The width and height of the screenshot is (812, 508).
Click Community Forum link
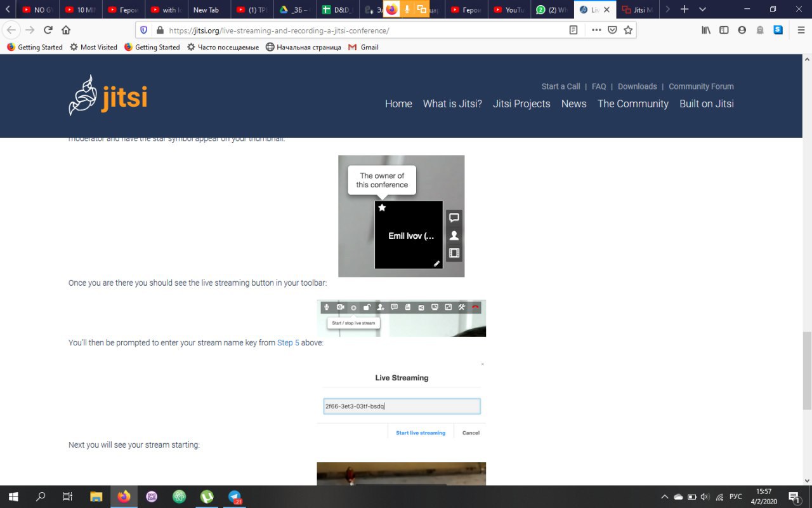coord(701,86)
